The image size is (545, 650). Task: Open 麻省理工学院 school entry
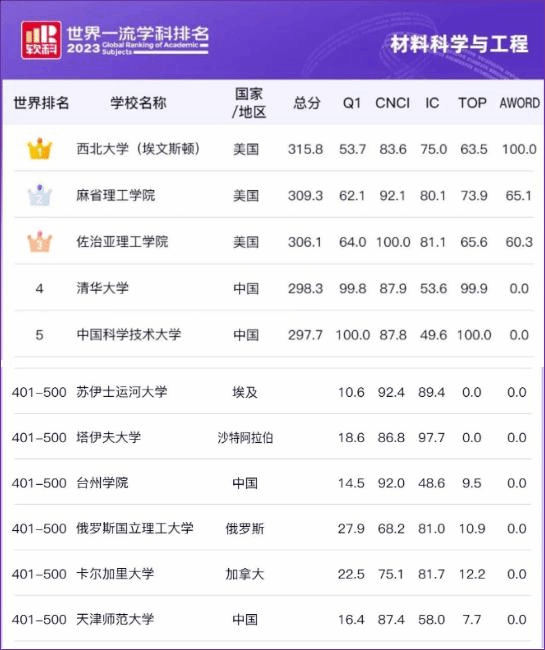pyautogui.click(x=116, y=195)
